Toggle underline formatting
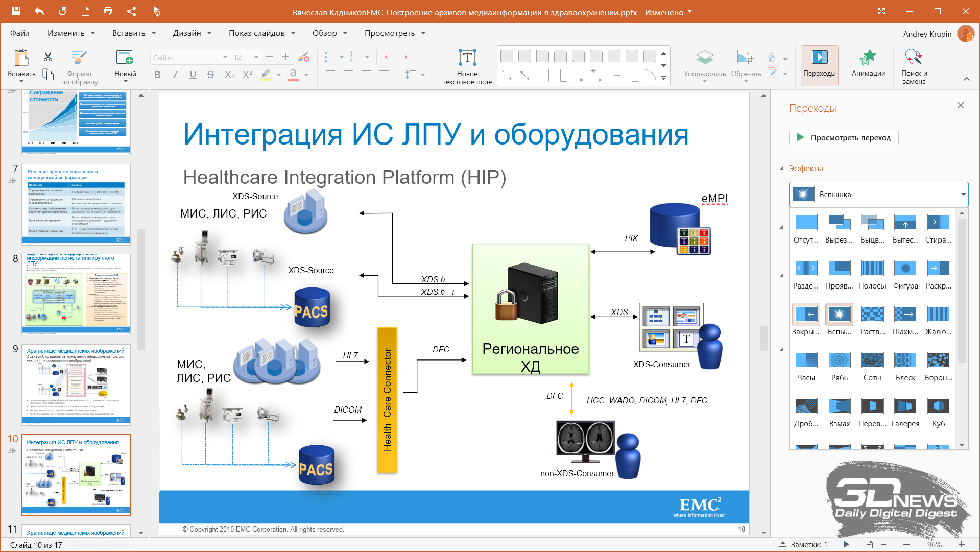The height and width of the screenshot is (552, 980). point(193,75)
